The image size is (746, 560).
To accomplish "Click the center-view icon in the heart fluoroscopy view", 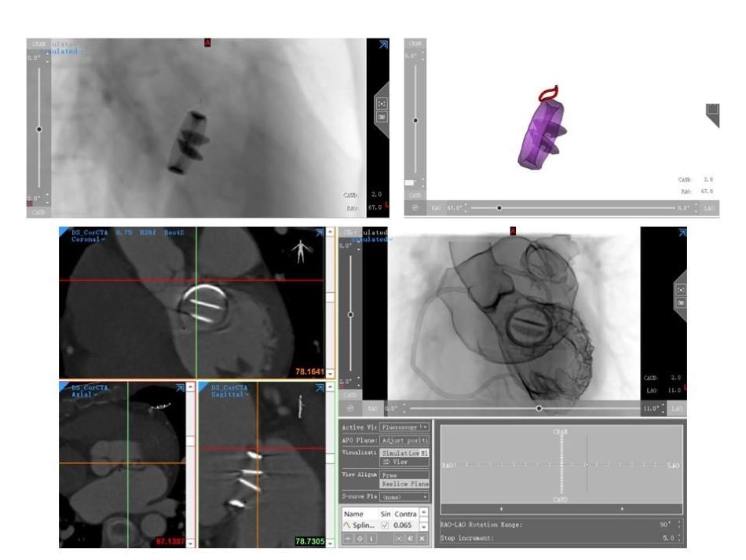I will 681,290.
